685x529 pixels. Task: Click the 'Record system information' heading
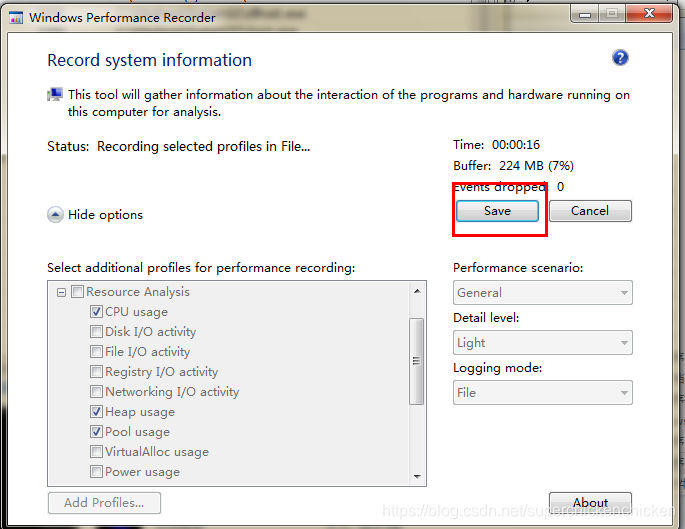tap(149, 60)
